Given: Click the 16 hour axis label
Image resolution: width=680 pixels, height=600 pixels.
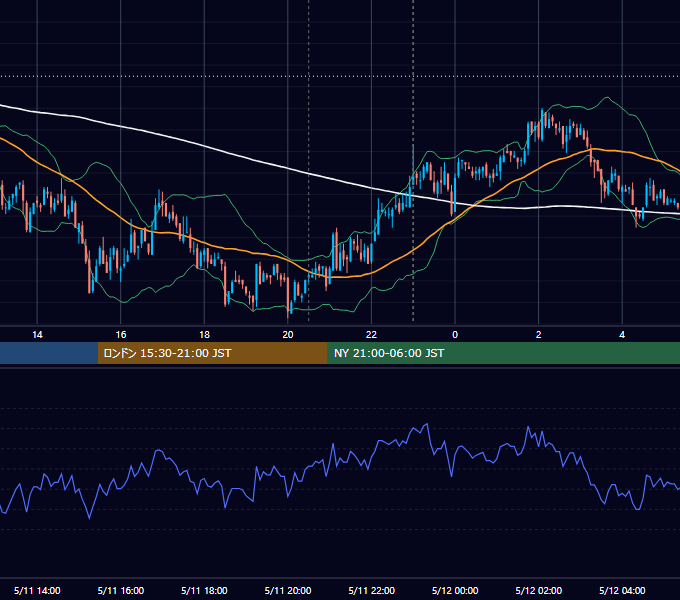Looking at the screenshot, I should point(121,335).
